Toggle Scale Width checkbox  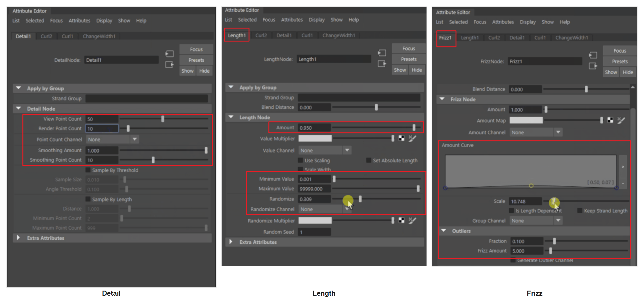click(301, 169)
